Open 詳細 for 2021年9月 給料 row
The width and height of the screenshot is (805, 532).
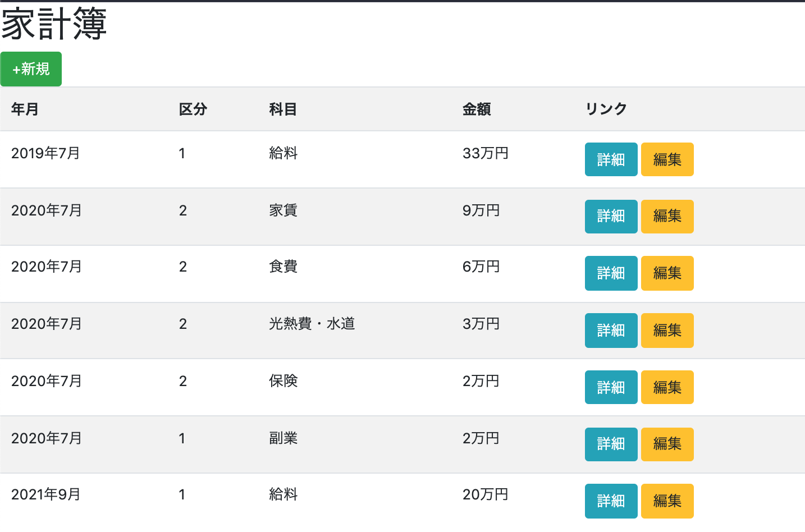point(611,501)
